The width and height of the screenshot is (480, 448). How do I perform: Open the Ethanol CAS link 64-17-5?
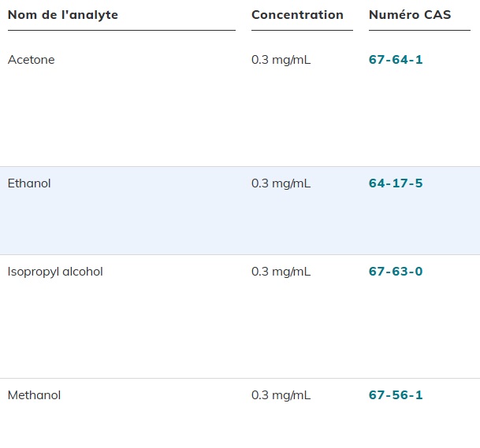396,183
